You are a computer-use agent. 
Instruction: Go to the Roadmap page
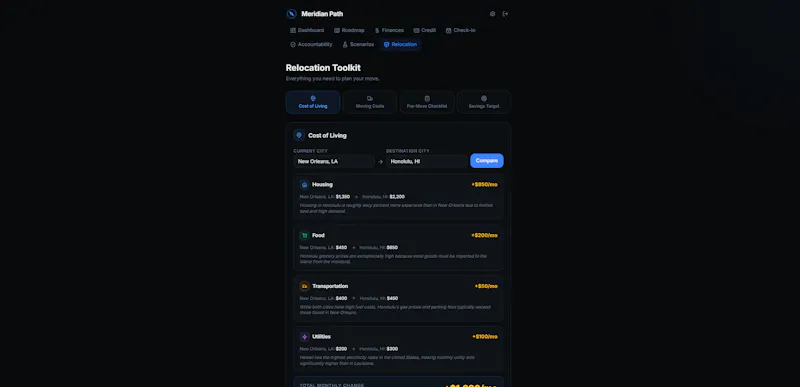[x=349, y=30]
